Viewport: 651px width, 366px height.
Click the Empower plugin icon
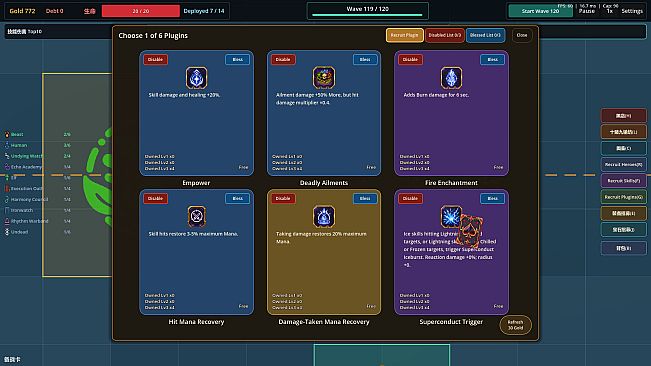tap(196, 78)
